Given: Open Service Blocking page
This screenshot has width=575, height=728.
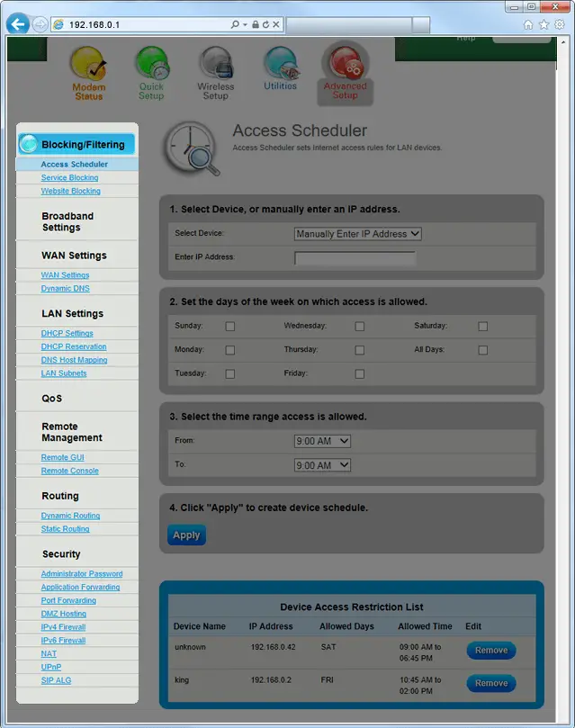Looking at the screenshot, I should click(x=69, y=178).
